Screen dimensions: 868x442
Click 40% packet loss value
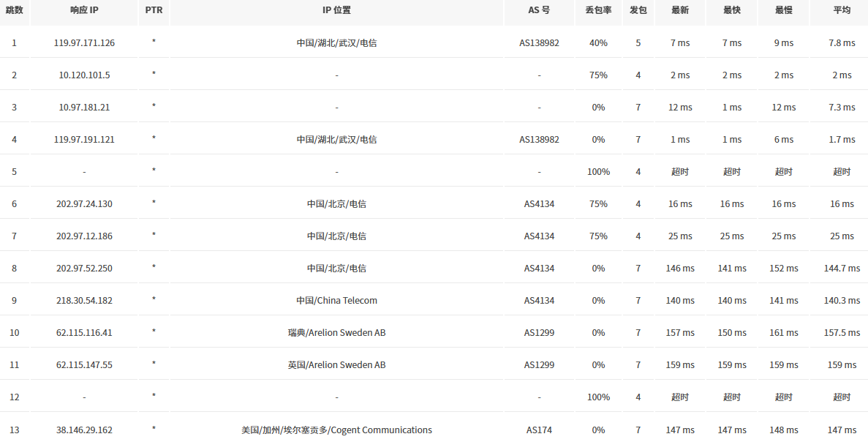coord(598,42)
